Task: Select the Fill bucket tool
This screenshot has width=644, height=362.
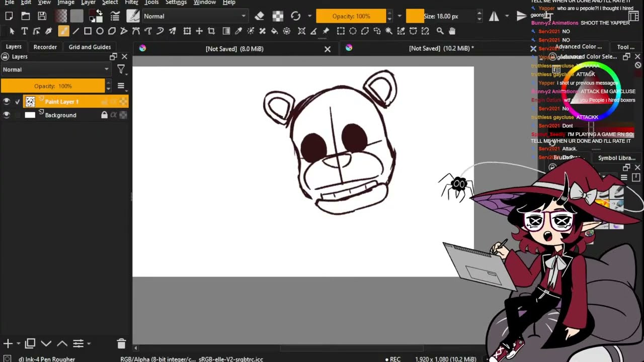Action: 274,31
